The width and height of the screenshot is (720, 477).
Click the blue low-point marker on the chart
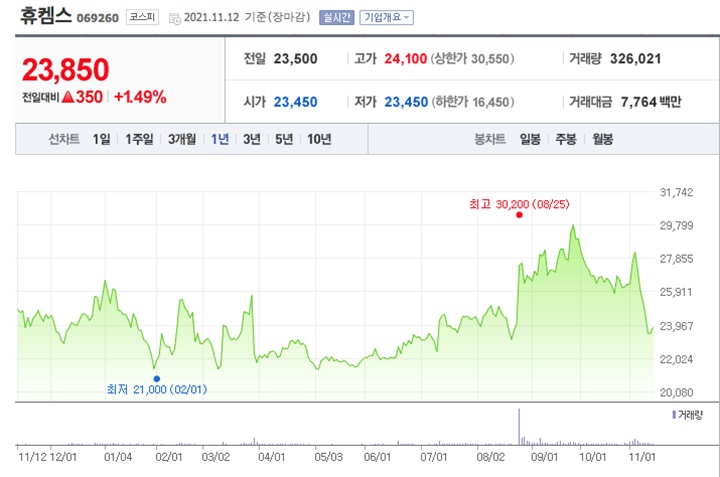point(157,379)
